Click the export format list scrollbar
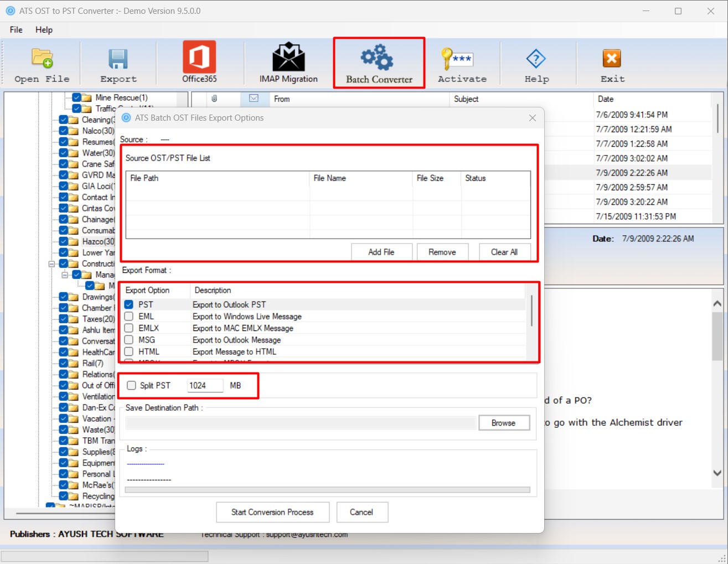Image resolution: width=728 pixels, height=564 pixels. 531,311
